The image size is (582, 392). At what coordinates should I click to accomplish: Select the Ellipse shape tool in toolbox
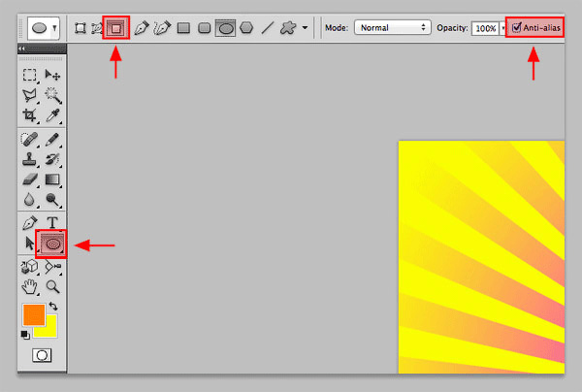point(53,243)
